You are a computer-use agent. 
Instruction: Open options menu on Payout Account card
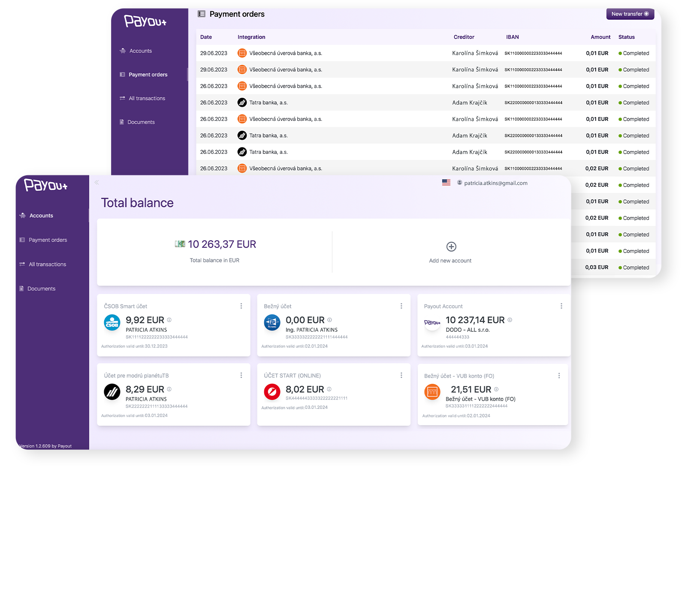click(561, 306)
